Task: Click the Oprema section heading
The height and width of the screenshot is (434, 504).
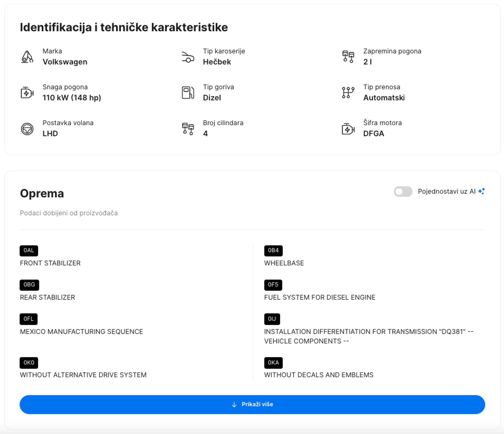Action: [x=42, y=194]
